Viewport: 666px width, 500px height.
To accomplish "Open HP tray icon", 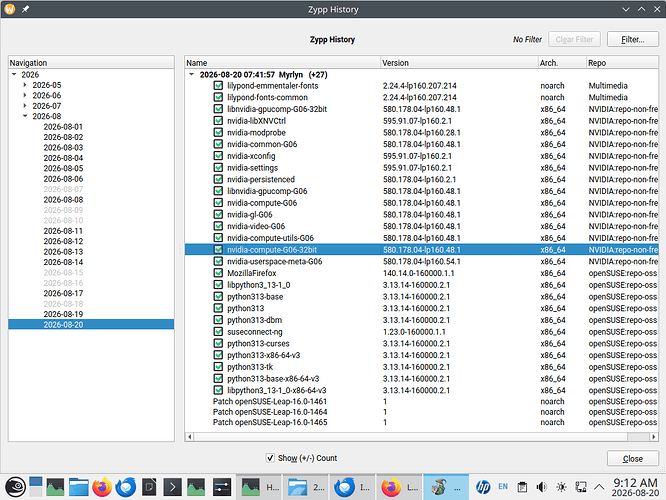I will coord(483,487).
